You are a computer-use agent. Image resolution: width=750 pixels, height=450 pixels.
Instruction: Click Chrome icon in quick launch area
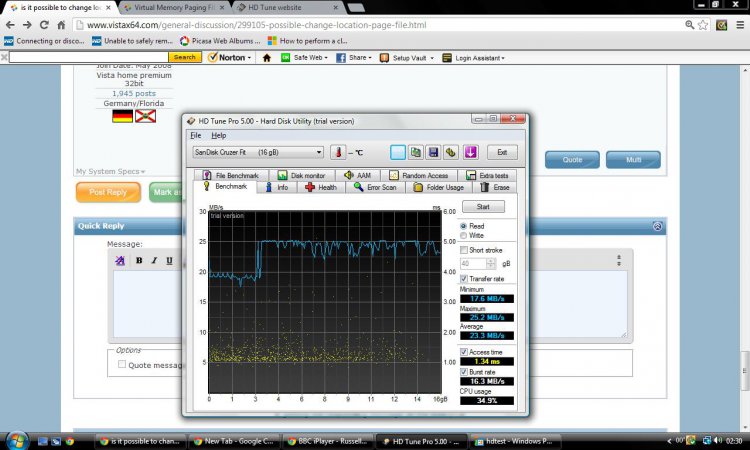click(x=70, y=441)
